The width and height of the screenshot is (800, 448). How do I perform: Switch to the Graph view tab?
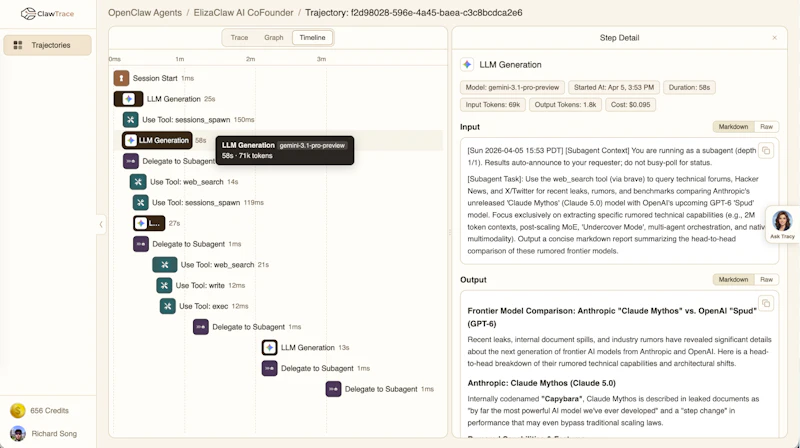pyautogui.click(x=273, y=37)
